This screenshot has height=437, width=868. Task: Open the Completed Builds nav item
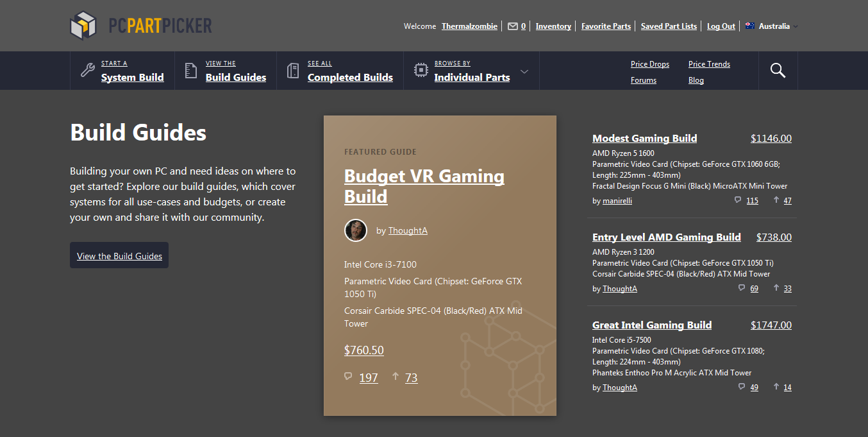(350, 77)
